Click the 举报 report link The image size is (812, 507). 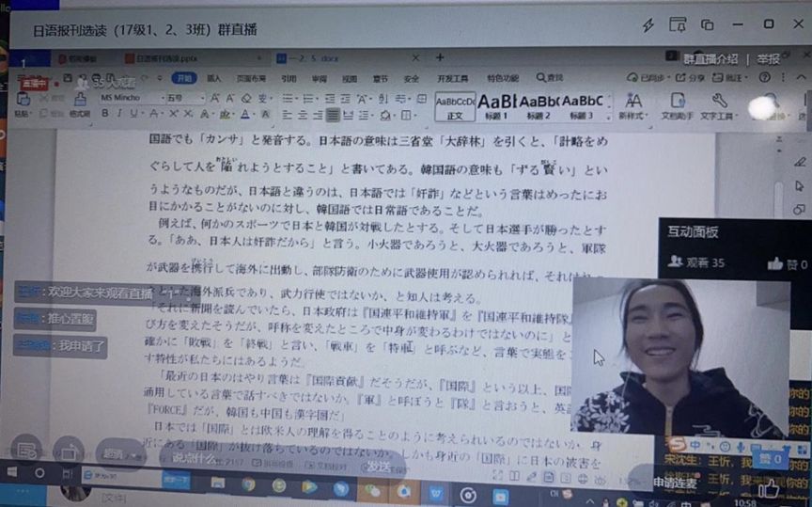[768, 59]
